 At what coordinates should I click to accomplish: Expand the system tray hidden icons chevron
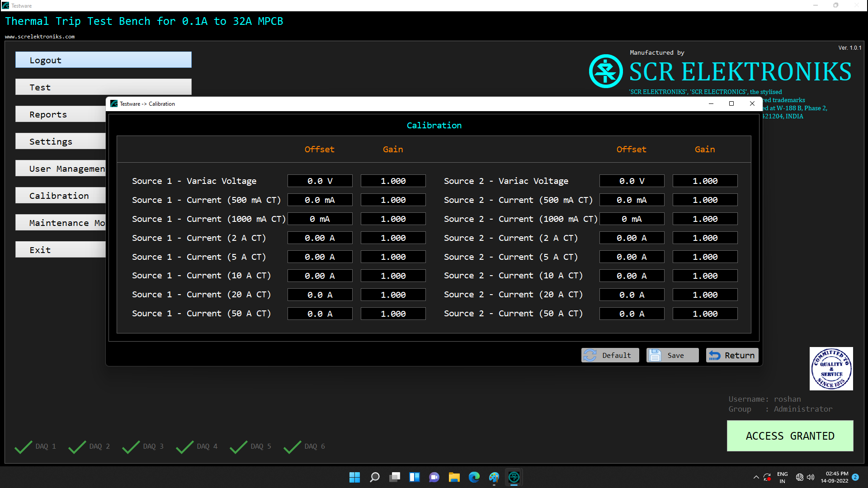(756, 477)
